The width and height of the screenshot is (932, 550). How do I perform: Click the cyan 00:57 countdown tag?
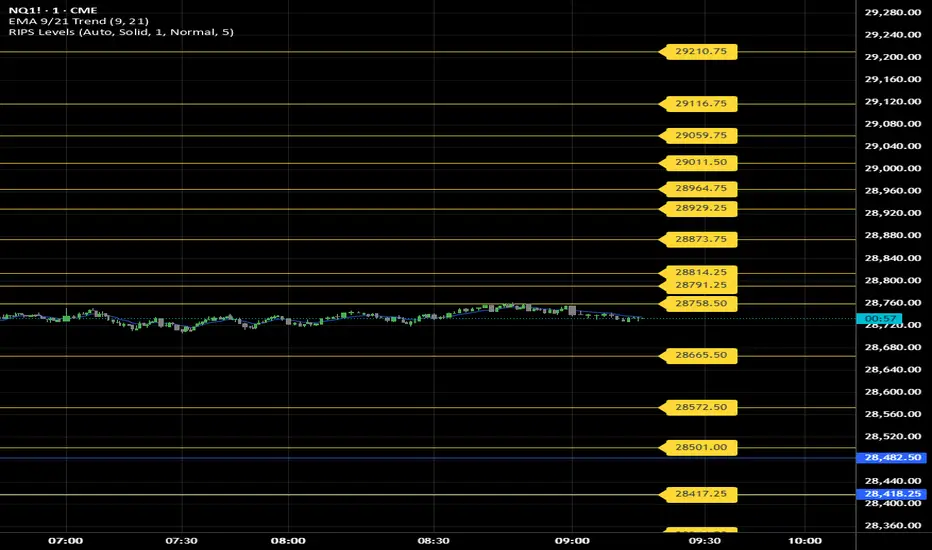pyautogui.click(x=879, y=319)
